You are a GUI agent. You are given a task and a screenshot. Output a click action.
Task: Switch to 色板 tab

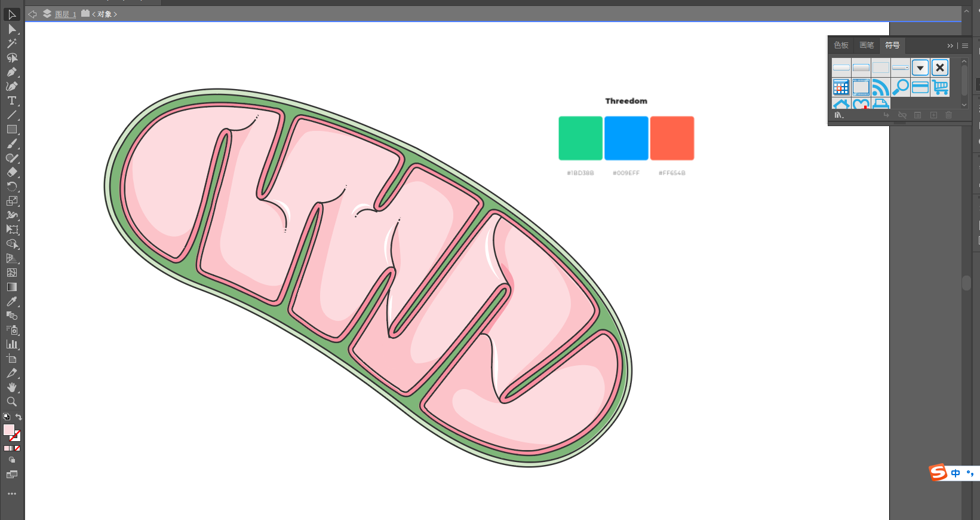(841, 45)
